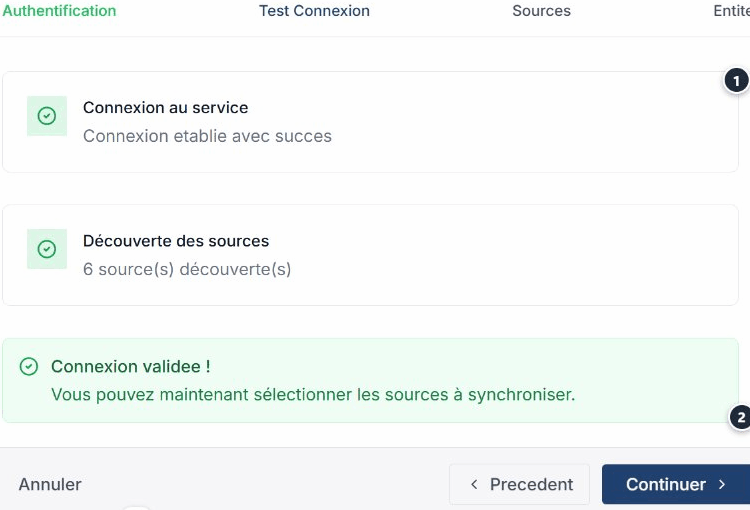Screen dimensions: 750x510
Task: Click the '6 source(s) découverte(s)' status text
Action: 187,269
